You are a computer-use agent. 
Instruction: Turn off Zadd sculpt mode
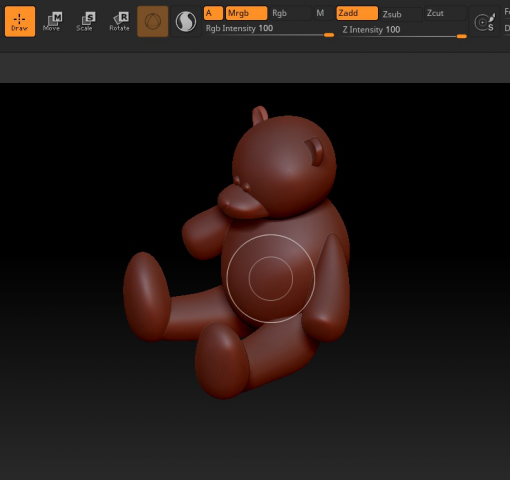point(357,13)
